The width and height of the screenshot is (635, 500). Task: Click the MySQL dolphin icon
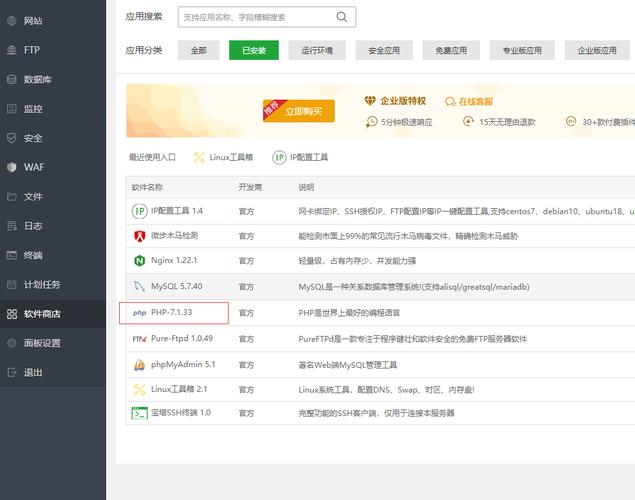point(139,286)
